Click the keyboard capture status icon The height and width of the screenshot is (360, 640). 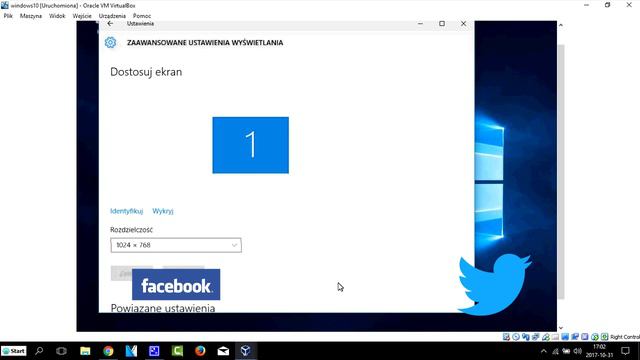tap(604, 337)
